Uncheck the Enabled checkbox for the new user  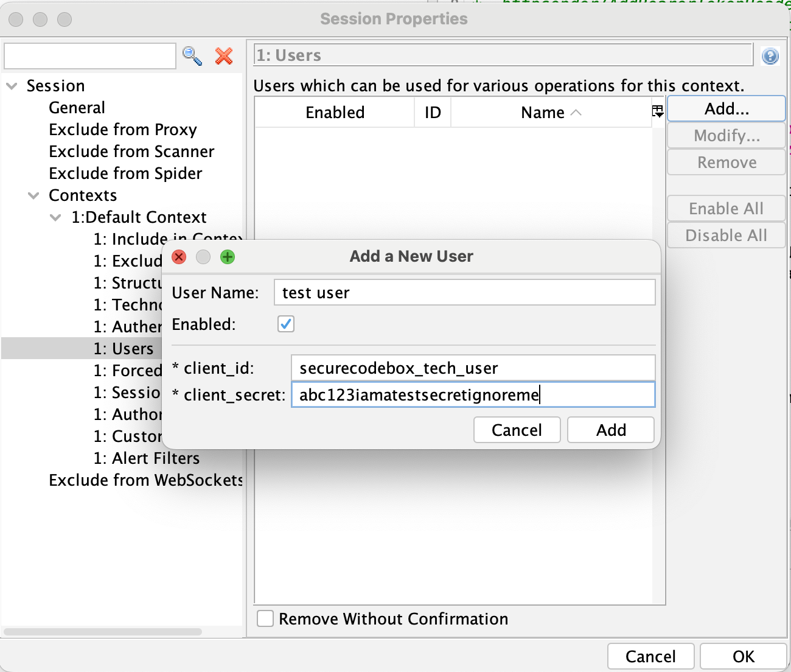point(285,324)
